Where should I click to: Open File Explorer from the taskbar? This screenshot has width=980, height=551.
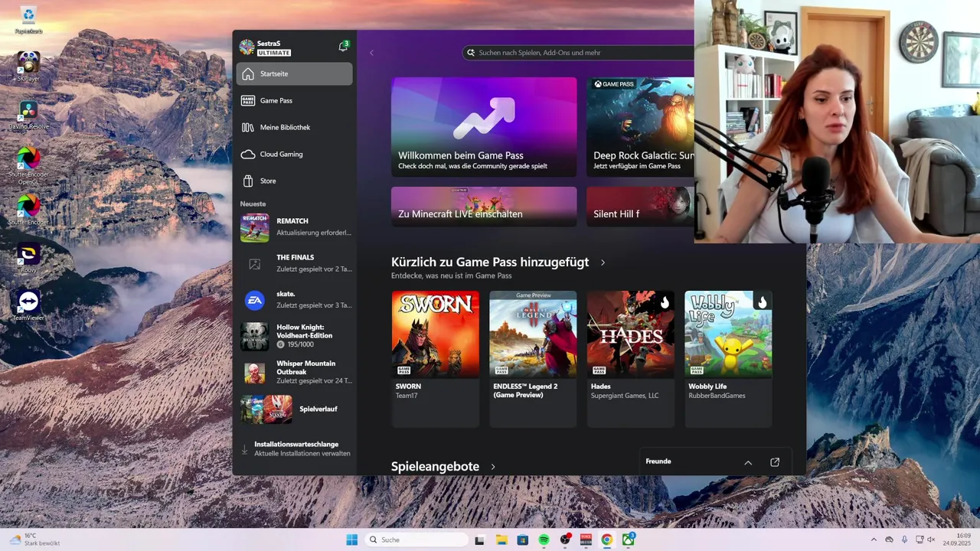tap(501, 540)
